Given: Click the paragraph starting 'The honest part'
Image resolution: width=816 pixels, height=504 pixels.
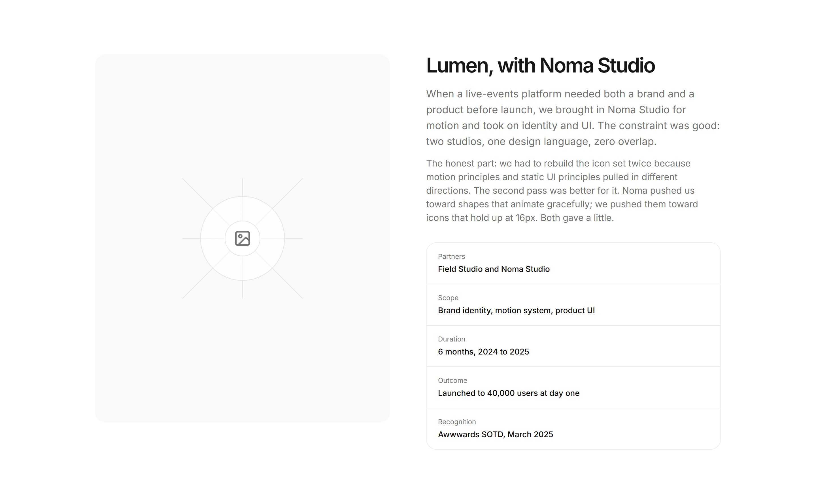Looking at the screenshot, I should pyautogui.click(x=562, y=190).
